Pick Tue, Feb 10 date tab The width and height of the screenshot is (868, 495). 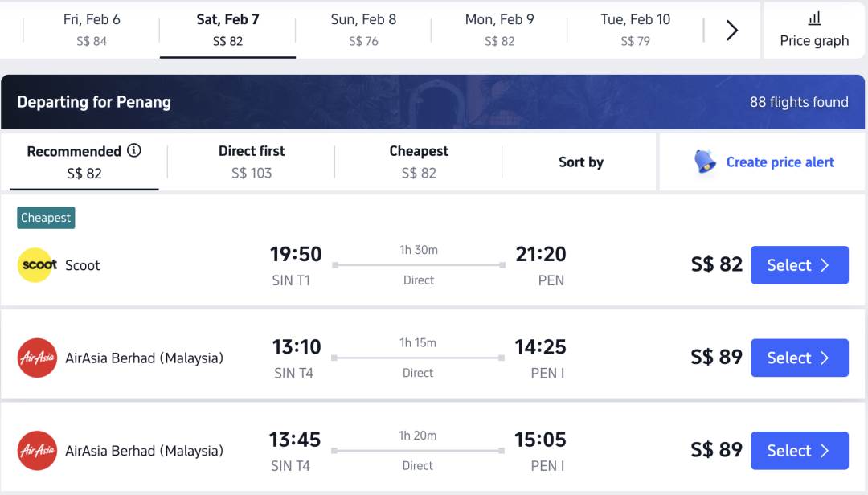(635, 30)
